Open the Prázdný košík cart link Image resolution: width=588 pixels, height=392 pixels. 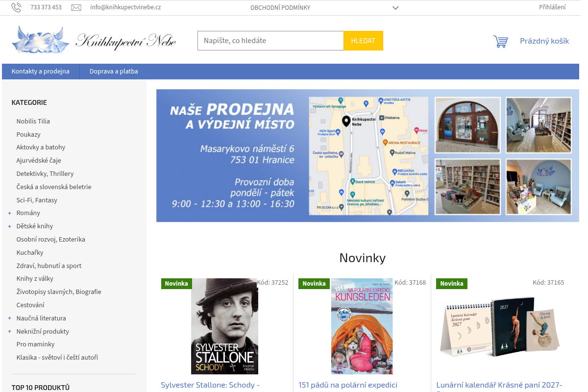[x=544, y=41]
